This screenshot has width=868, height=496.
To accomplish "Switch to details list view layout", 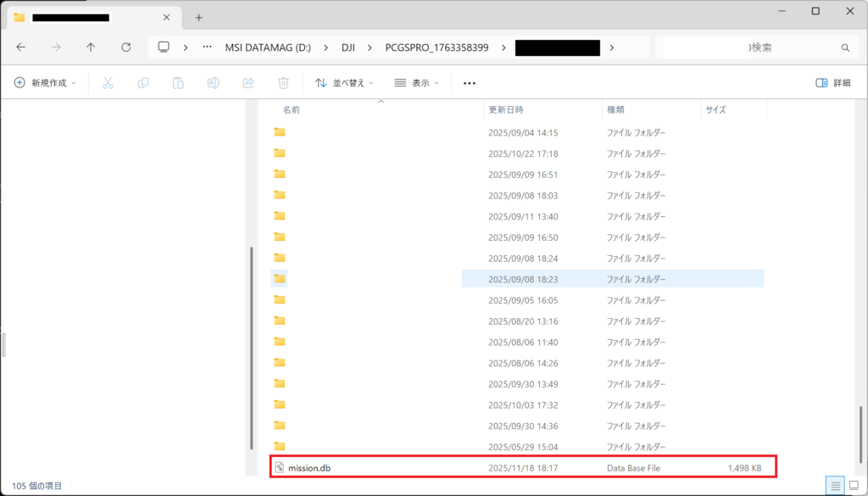I will coord(836,486).
